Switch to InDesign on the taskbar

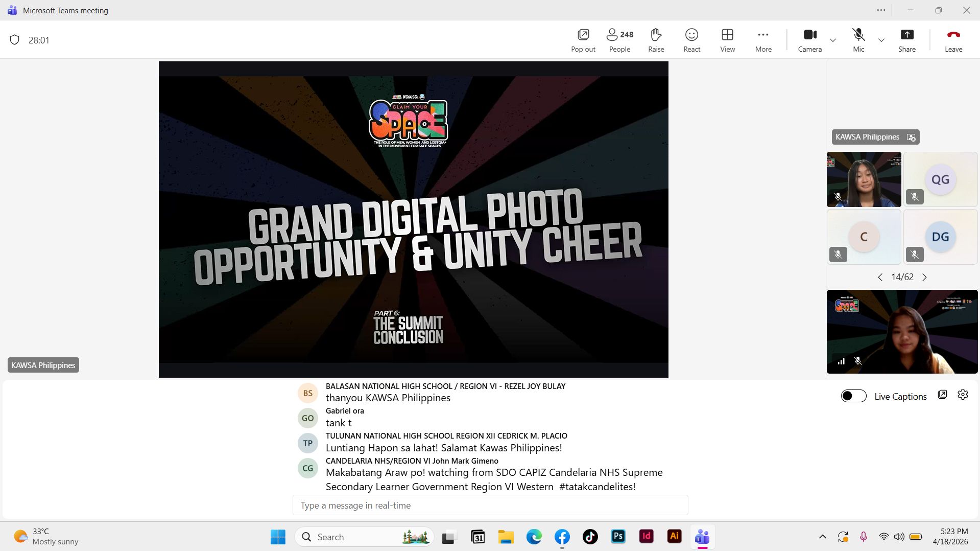tap(646, 537)
